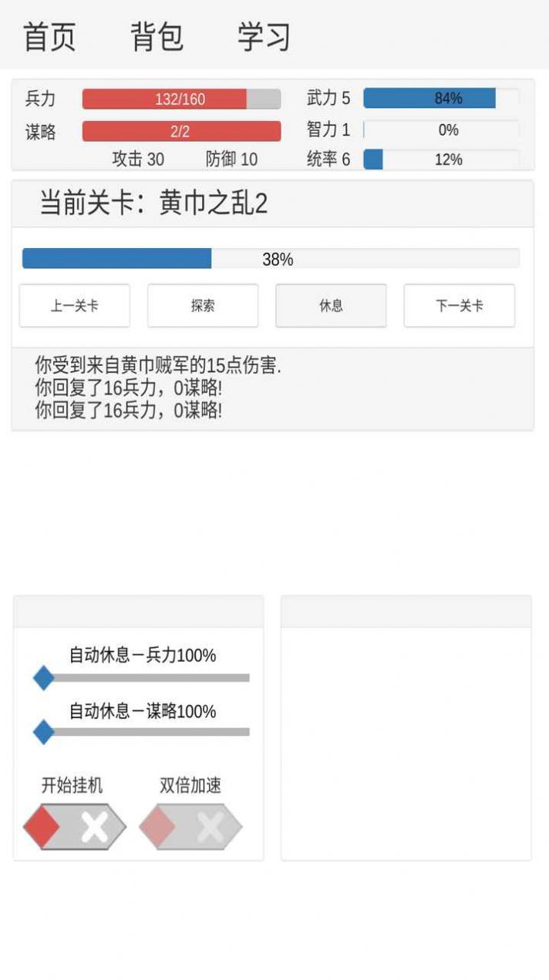Click 休息 to rest your troops

[x=331, y=306]
